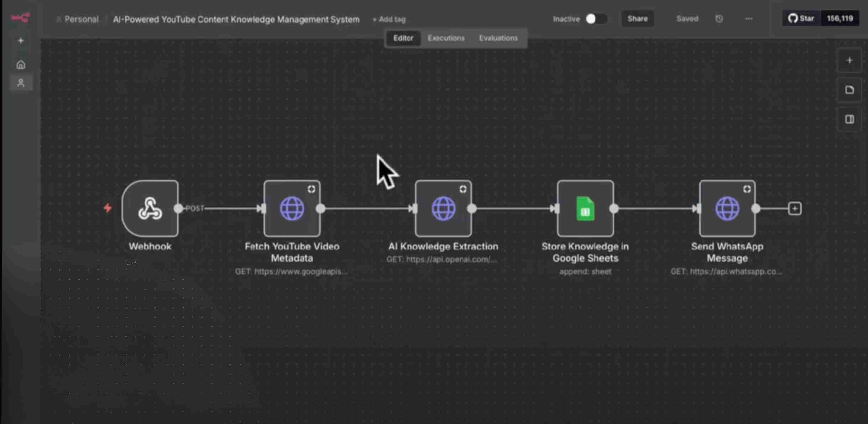Viewport: 868px width, 424px height.
Task: Click 'AI Knowledge Extraction' label text
Action: (x=443, y=246)
